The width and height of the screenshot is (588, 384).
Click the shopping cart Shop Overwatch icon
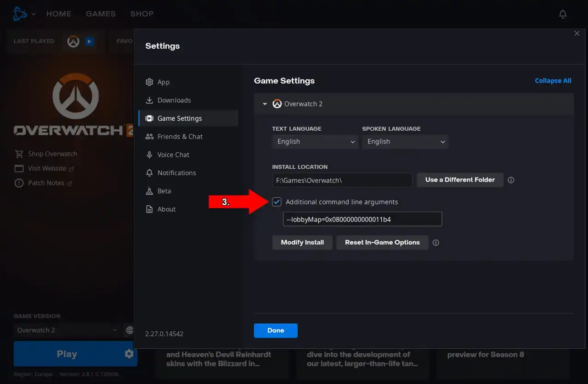click(19, 154)
